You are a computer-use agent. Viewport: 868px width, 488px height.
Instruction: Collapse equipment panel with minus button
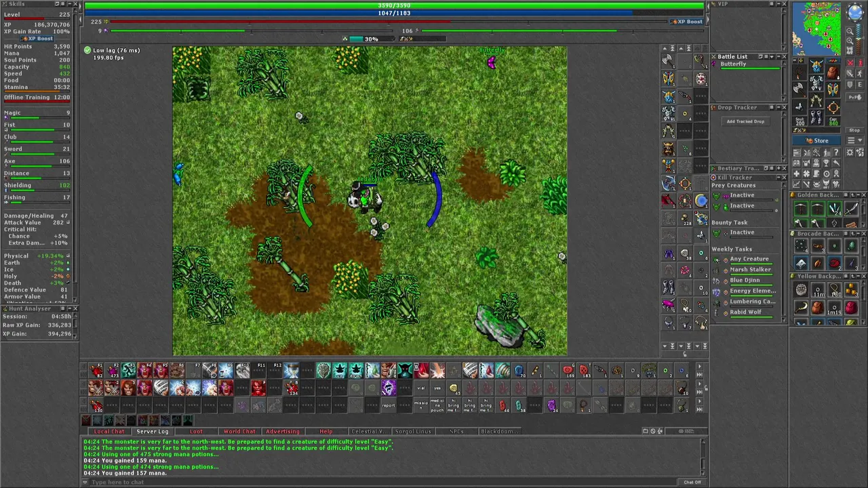coord(795,60)
